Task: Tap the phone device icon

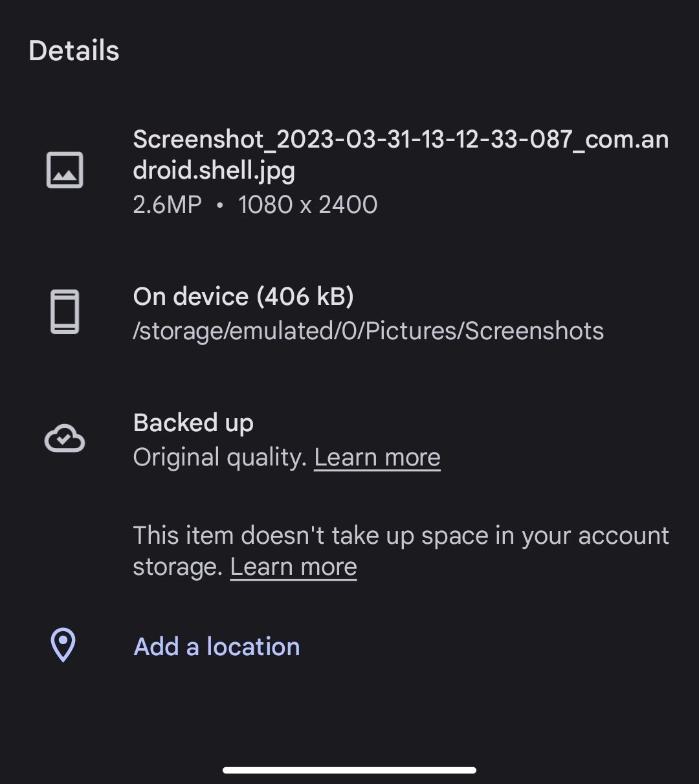Action: click(x=65, y=312)
